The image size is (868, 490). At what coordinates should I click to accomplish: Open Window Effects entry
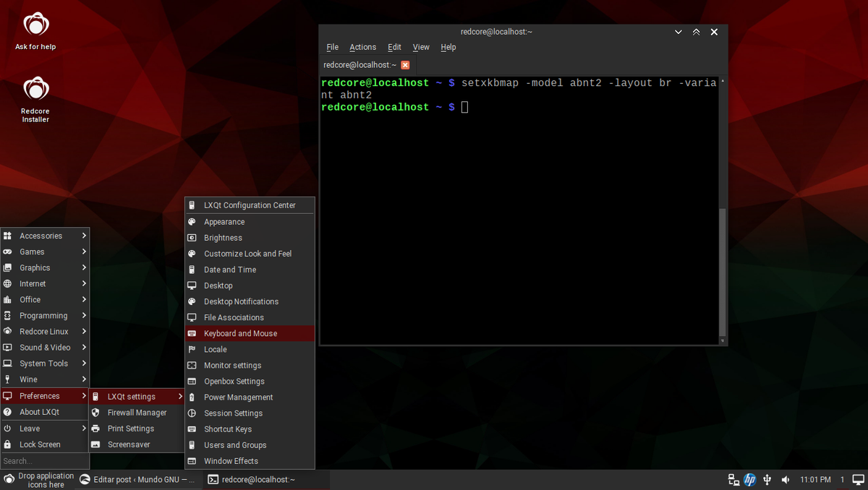[x=250, y=461]
